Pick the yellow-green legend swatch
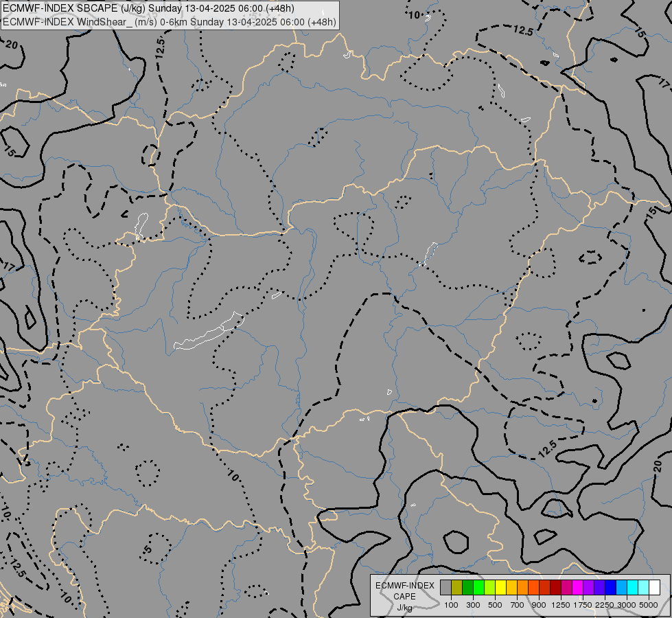The image size is (672, 618). click(x=490, y=587)
